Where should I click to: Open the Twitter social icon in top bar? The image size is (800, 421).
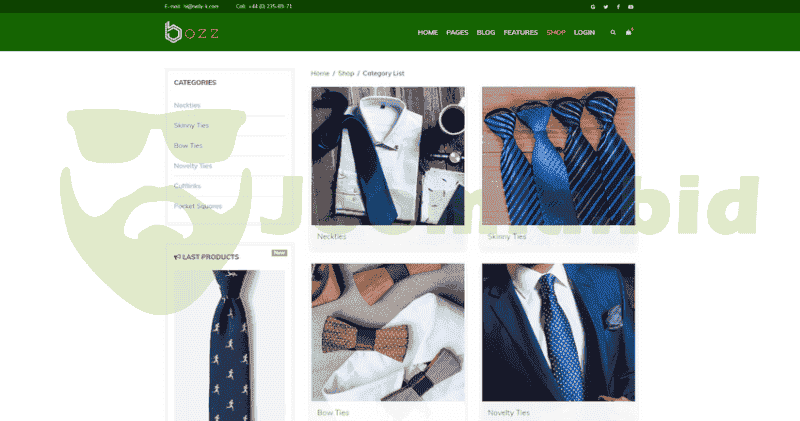tap(605, 6)
